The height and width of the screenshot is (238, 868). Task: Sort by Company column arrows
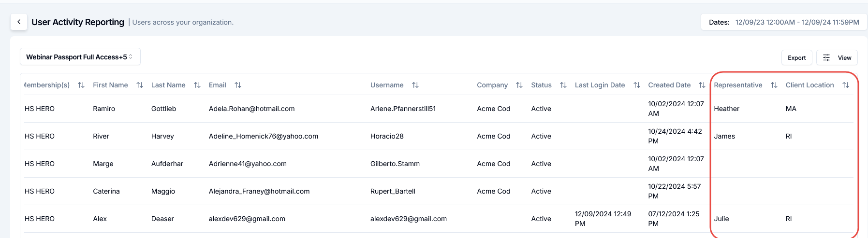[x=519, y=85]
